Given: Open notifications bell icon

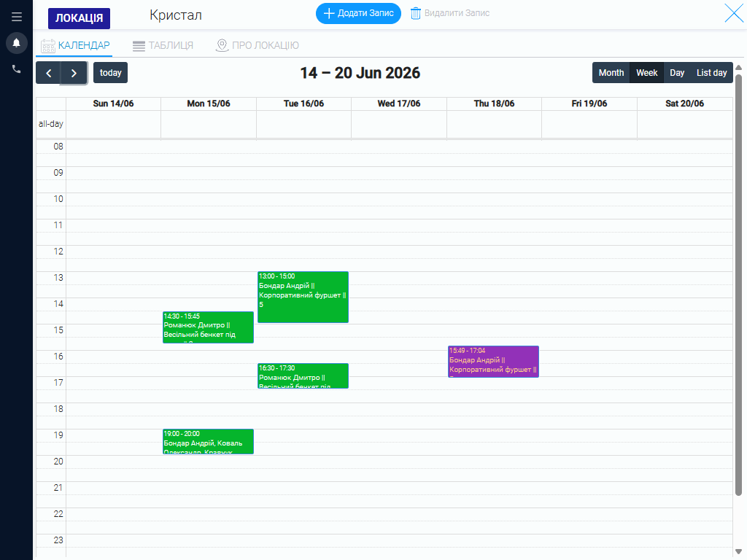Looking at the screenshot, I should click(17, 43).
